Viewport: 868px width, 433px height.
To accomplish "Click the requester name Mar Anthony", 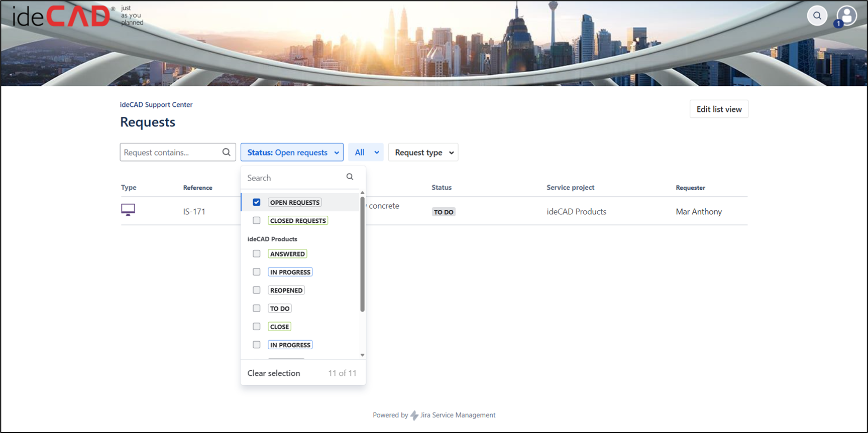I will [x=699, y=211].
